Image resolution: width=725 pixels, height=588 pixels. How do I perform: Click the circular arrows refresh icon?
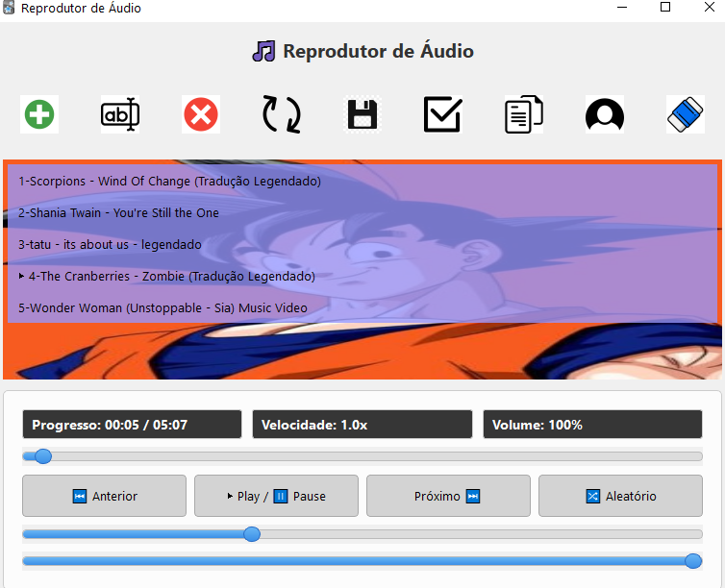(x=282, y=114)
